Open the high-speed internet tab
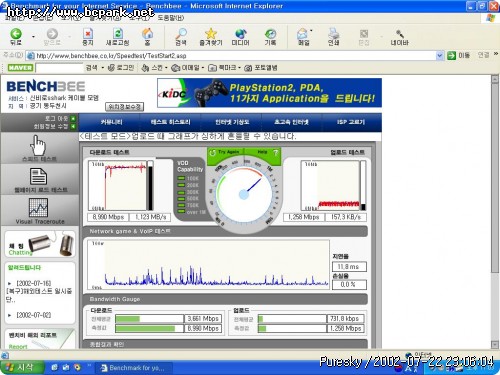 point(291,122)
